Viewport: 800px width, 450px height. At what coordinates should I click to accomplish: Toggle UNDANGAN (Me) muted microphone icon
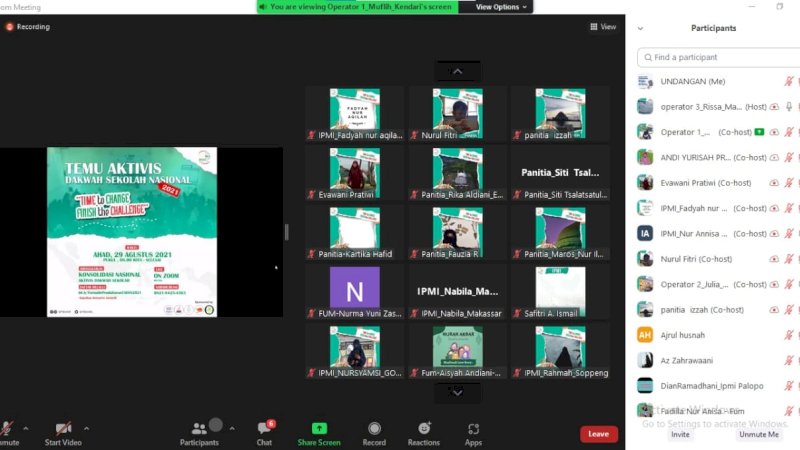[x=788, y=81]
